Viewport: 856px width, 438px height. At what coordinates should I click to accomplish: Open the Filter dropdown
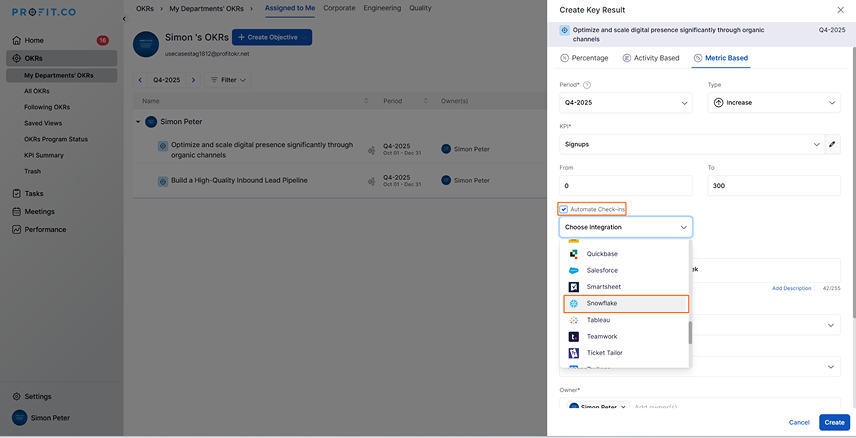tap(228, 80)
